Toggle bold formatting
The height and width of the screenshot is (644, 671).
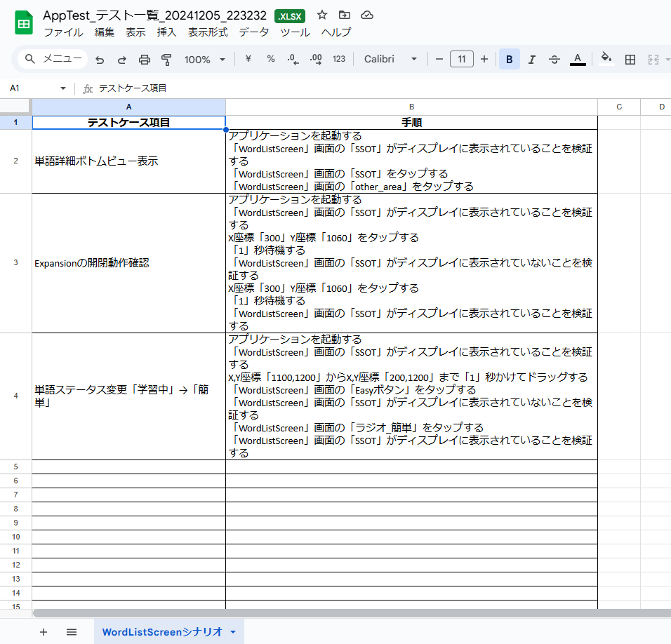509,59
